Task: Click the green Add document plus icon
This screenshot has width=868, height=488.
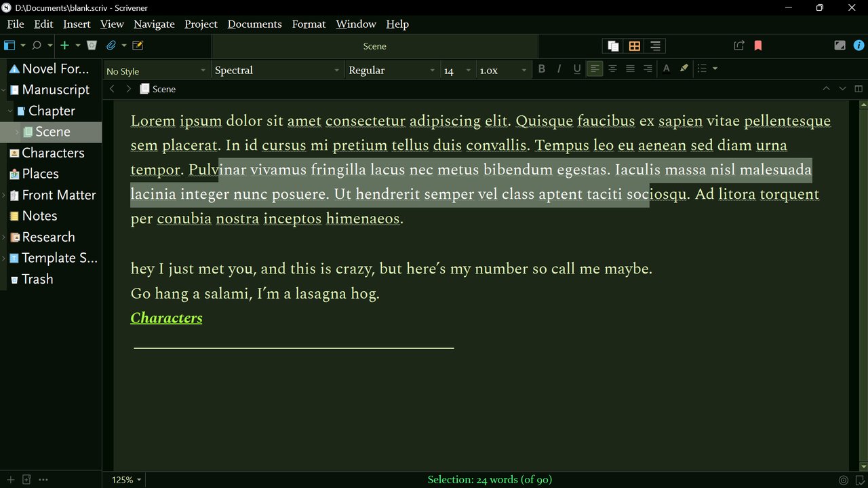Action: [64, 45]
